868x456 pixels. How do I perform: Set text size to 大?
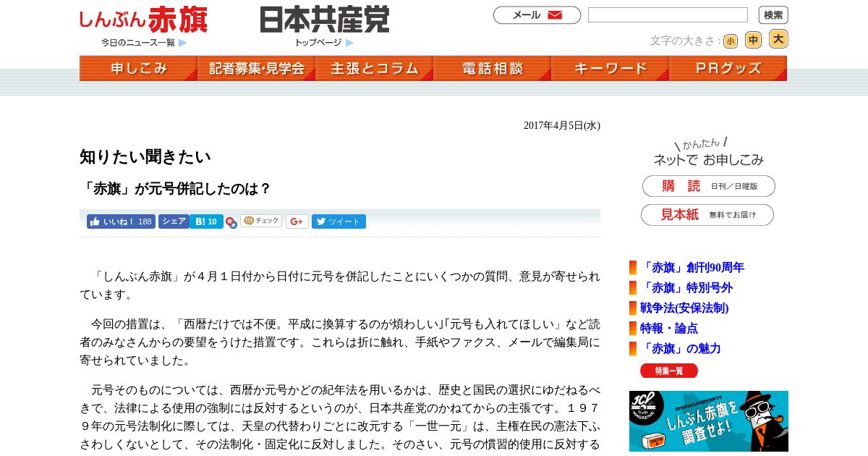(x=778, y=39)
